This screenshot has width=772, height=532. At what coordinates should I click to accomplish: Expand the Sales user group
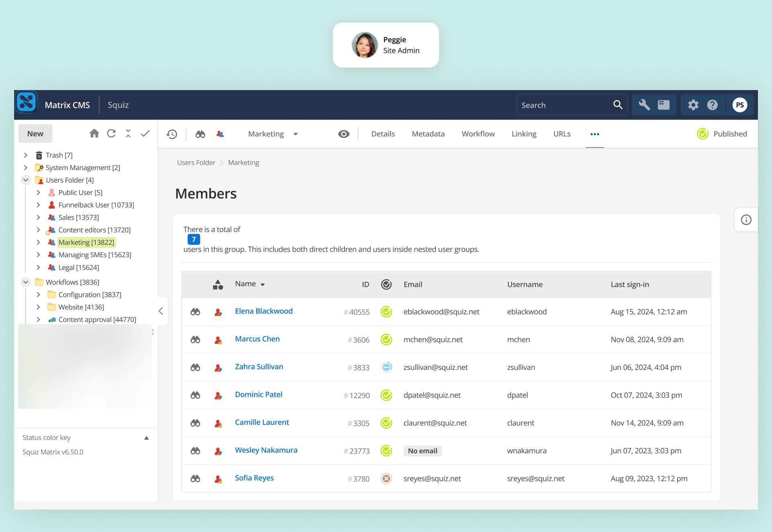tap(38, 217)
